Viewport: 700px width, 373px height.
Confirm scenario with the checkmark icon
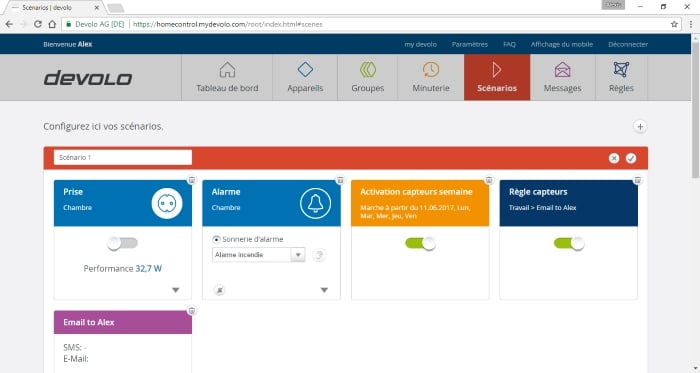(631, 158)
